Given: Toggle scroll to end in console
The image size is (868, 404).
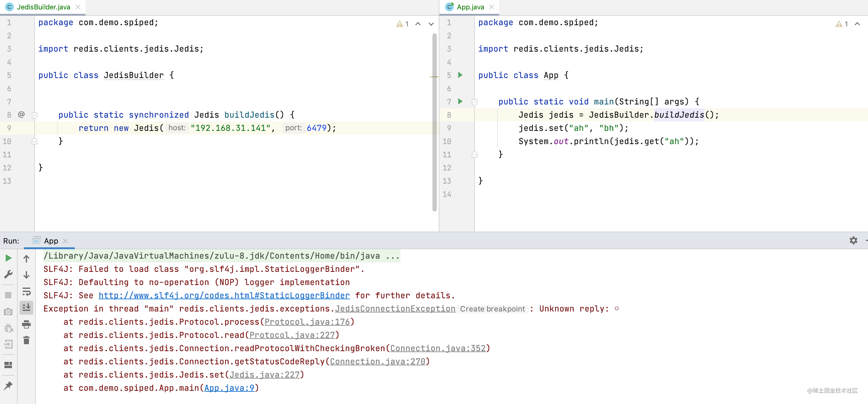Looking at the screenshot, I should tap(26, 307).
